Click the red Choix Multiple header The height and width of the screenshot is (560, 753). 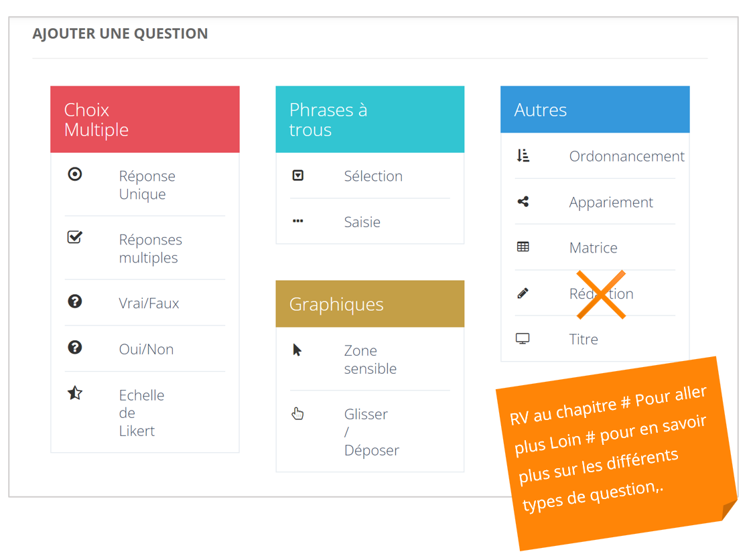(145, 119)
